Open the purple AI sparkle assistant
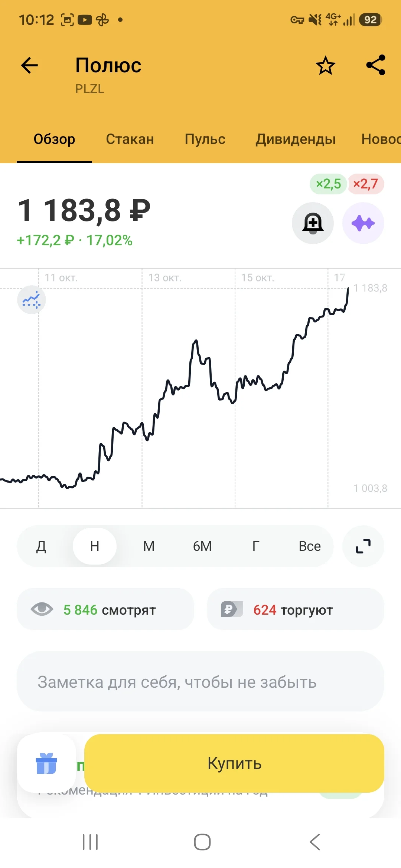 [363, 223]
